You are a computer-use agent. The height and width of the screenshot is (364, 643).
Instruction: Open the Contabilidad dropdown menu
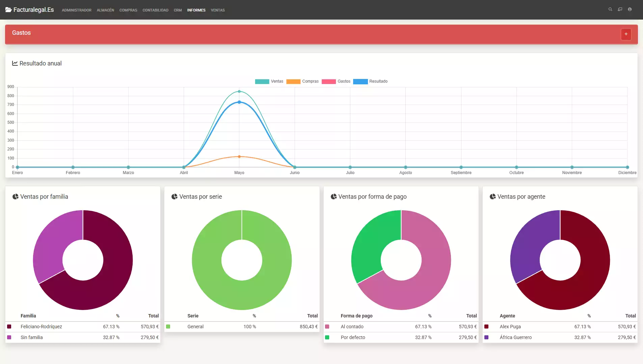[155, 10]
